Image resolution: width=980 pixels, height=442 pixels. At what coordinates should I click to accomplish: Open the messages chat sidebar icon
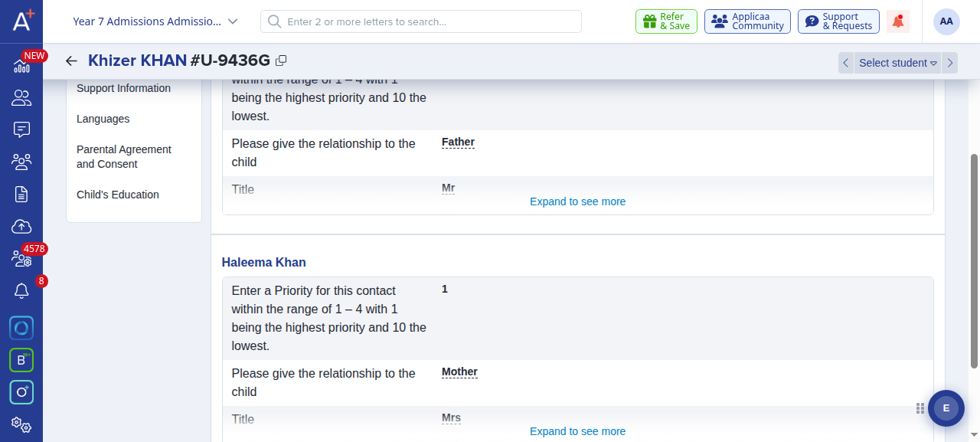(21, 129)
